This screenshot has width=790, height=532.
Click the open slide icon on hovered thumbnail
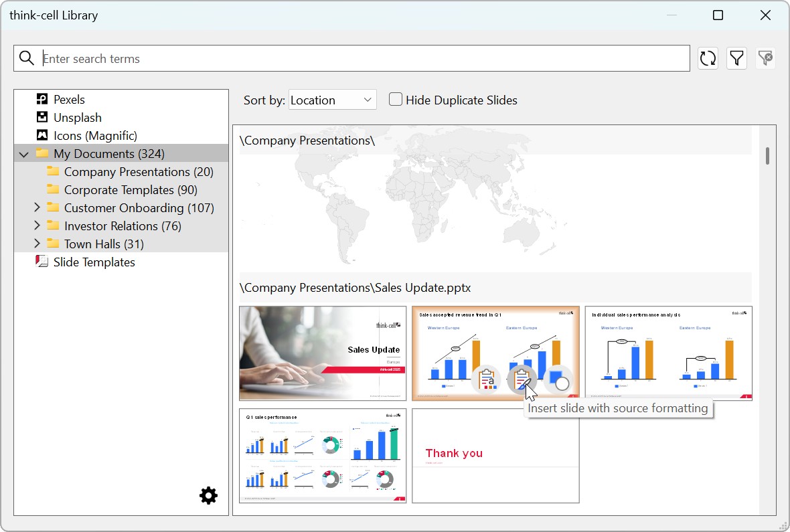coord(558,379)
